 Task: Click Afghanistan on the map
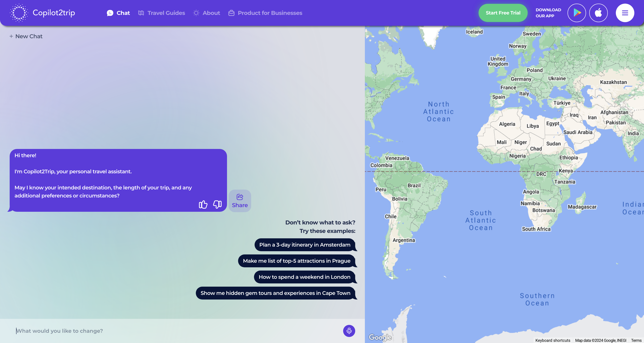[614, 113]
